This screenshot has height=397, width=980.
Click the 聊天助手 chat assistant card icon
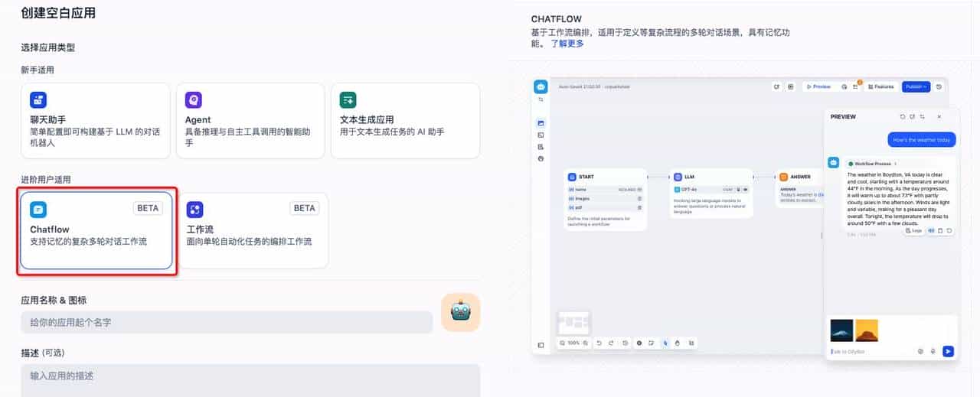coord(38,100)
